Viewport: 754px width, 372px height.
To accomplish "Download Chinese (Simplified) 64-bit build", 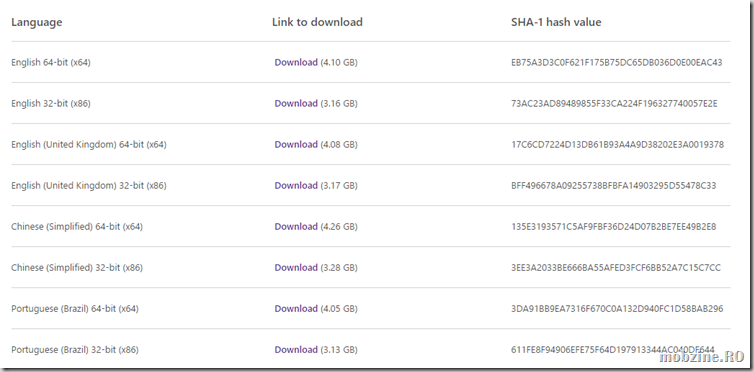I will pos(296,226).
